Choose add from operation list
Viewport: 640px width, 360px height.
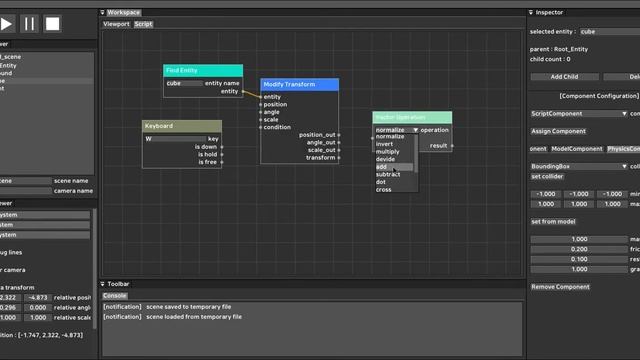[394, 167]
